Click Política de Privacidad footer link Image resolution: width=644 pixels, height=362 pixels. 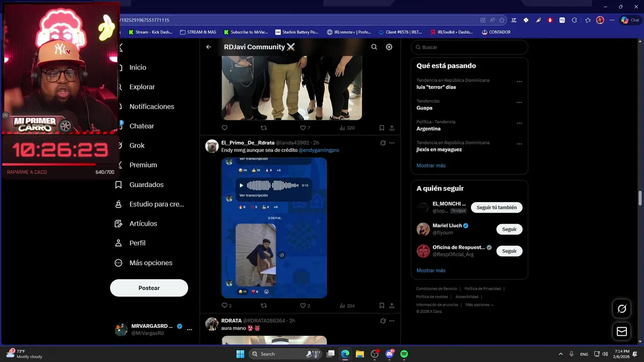click(482, 289)
